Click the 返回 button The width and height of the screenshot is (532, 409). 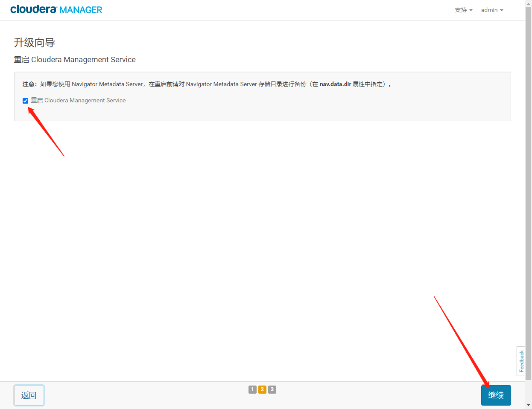point(29,395)
